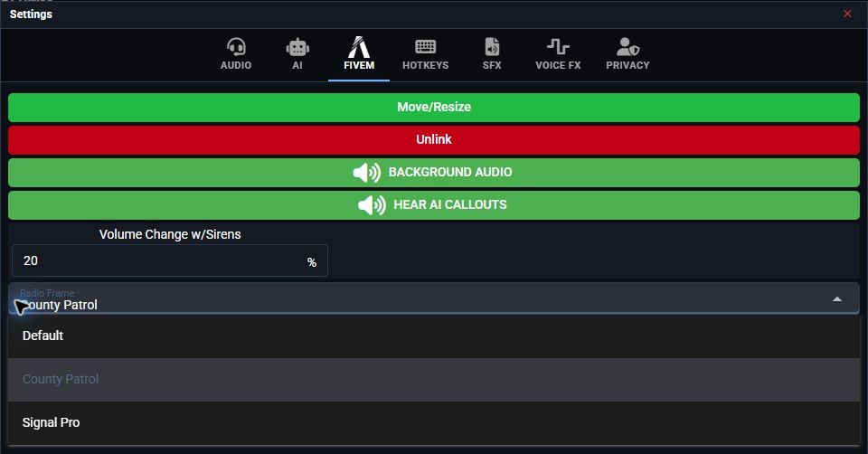Click the red Unlink button
The height and width of the screenshot is (454, 868).
click(x=433, y=139)
